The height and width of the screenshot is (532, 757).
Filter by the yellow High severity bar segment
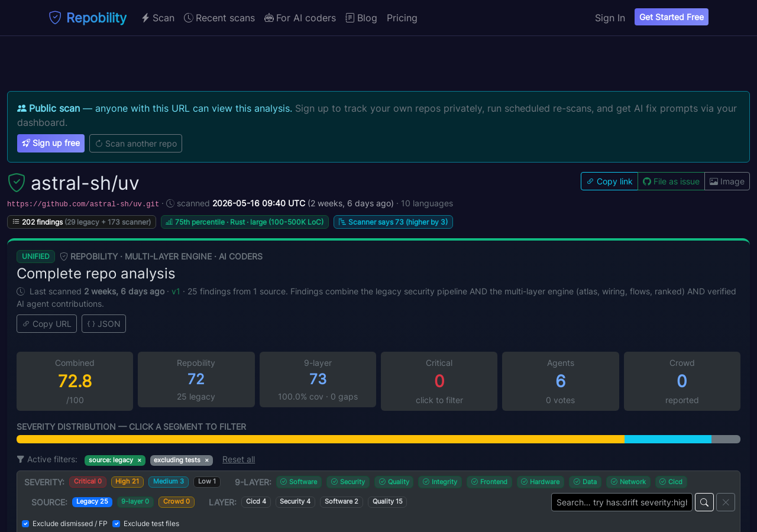pos(321,439)
